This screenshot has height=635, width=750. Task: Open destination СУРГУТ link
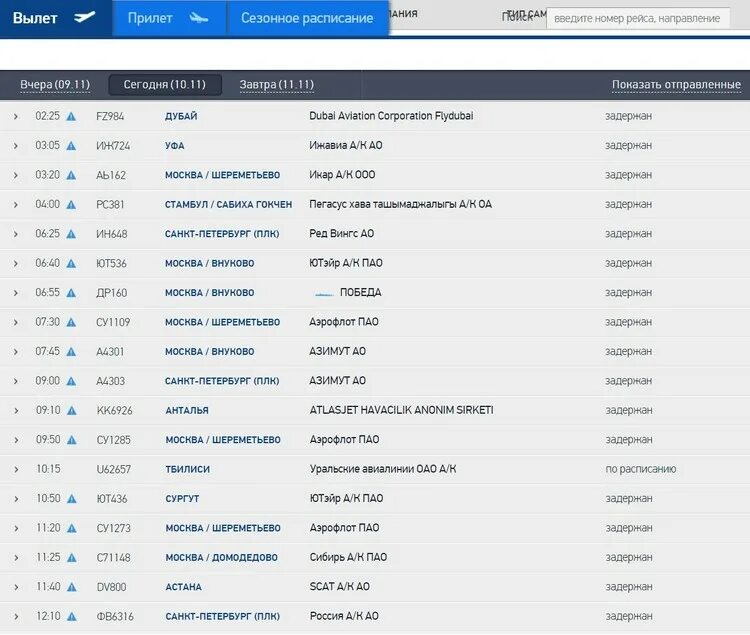[x=182, y=499]
